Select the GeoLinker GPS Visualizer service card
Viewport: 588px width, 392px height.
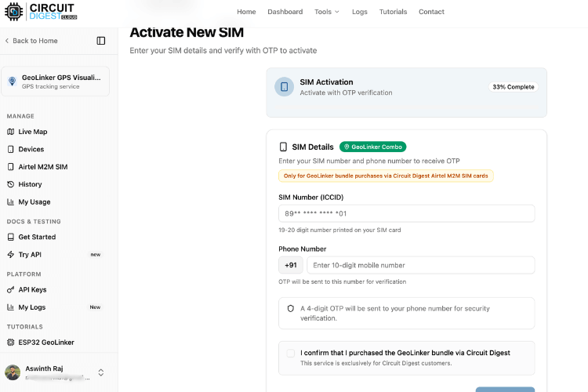click(x=56, y=82)
